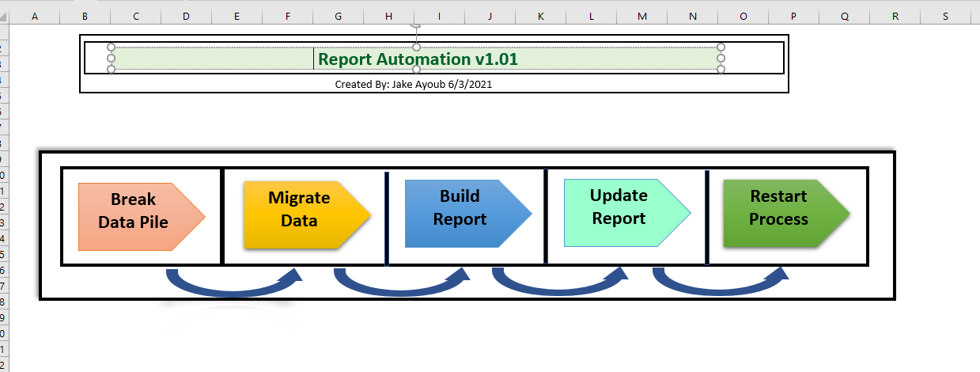Run the Migrate Data arrow button

click(x=307, y=215)
